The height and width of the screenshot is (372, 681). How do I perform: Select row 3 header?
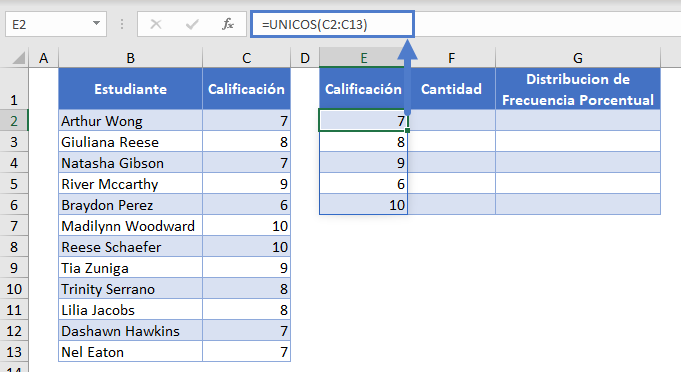(14, 142)
